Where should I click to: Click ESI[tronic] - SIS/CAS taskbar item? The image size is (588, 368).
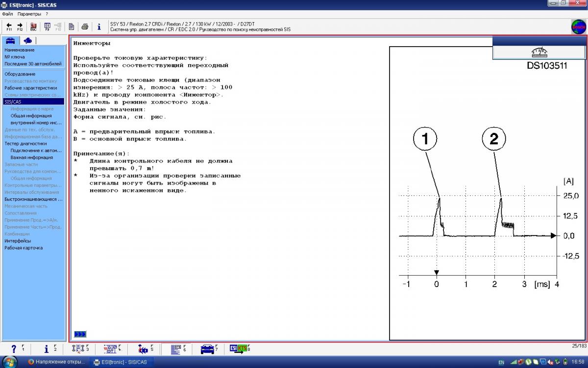click(x=122, y=362)
